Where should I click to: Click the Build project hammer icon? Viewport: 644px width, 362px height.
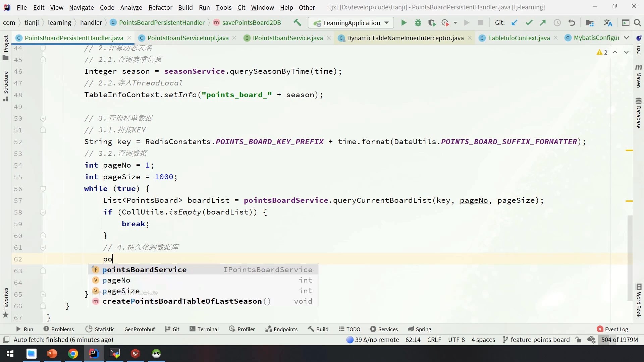coord(297,22)
